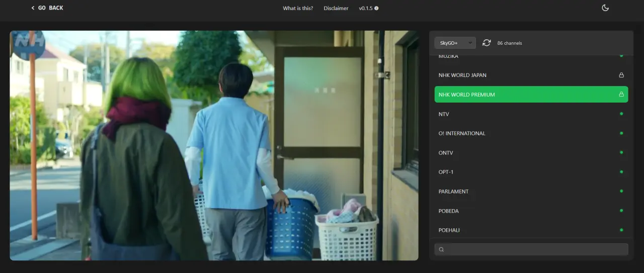The image size is (644, 273).
Task: Choose the POEHALI channel
Action: 531,230
